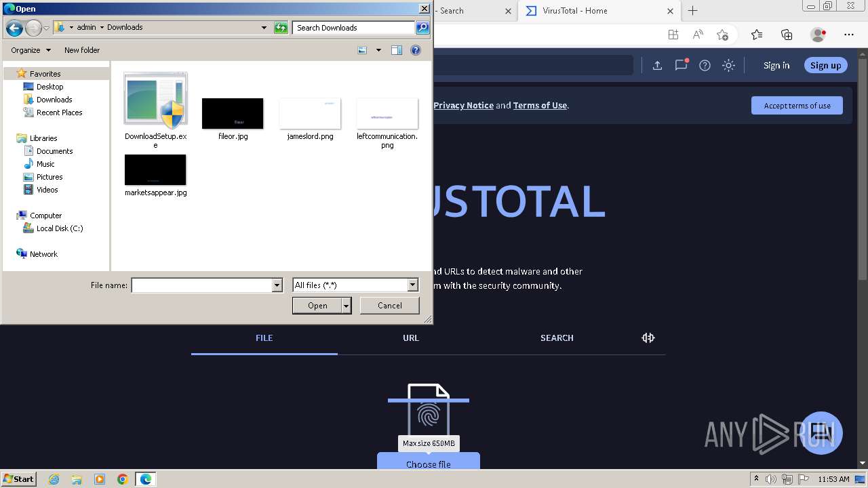The width and height of the screenshot is (868, 488).
Task: Select Computer in navigation pane
Action: click(45, 216)
